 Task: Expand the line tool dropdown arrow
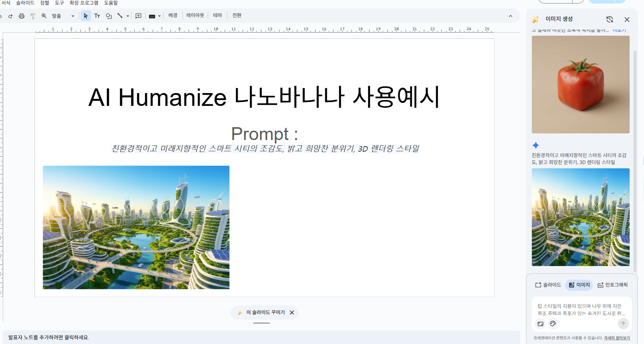128,16
